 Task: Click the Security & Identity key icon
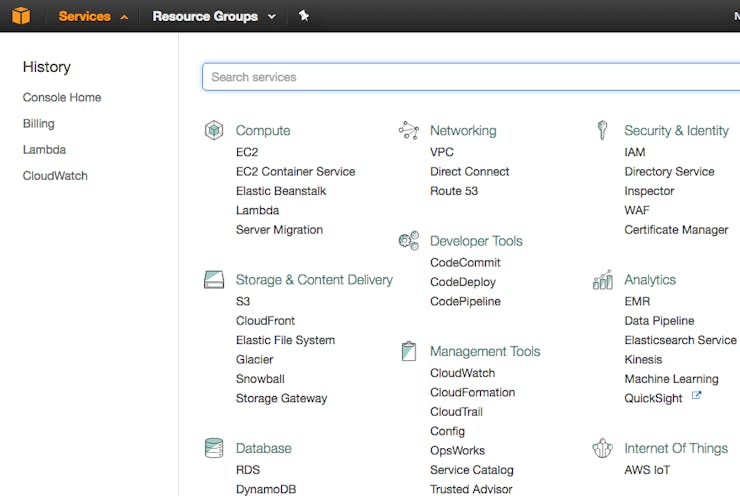point(602,130)
